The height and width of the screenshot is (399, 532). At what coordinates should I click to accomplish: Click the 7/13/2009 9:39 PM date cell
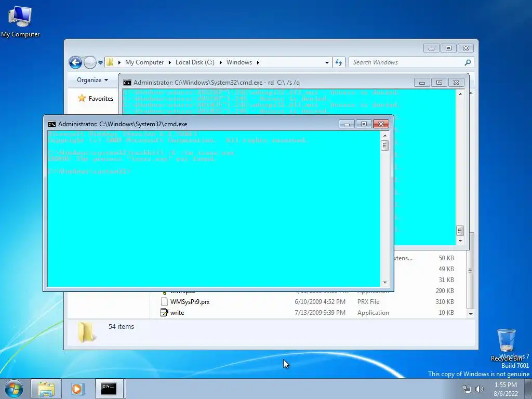point(320,312)
